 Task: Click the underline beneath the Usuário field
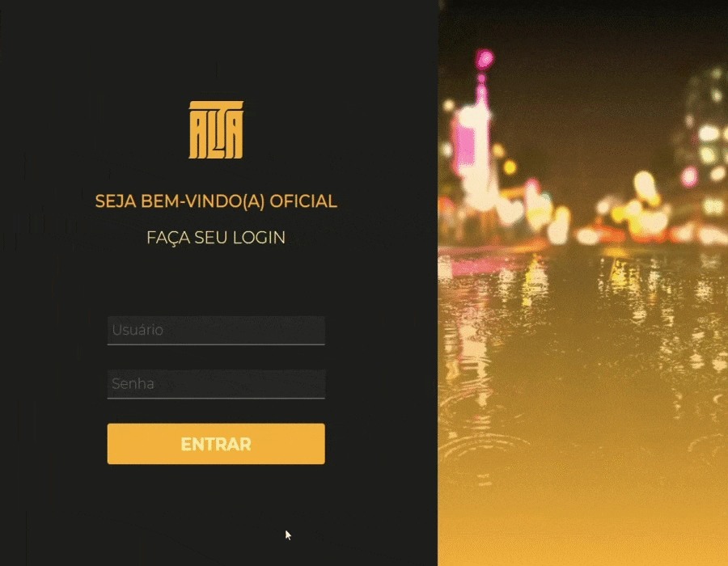[216, 344]
